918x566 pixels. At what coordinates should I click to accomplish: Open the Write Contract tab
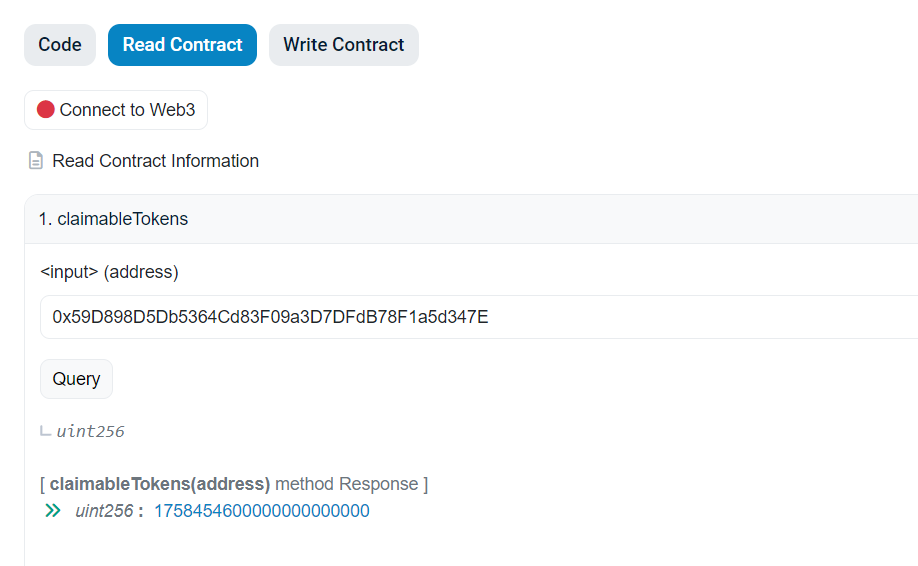click(343, 45)
